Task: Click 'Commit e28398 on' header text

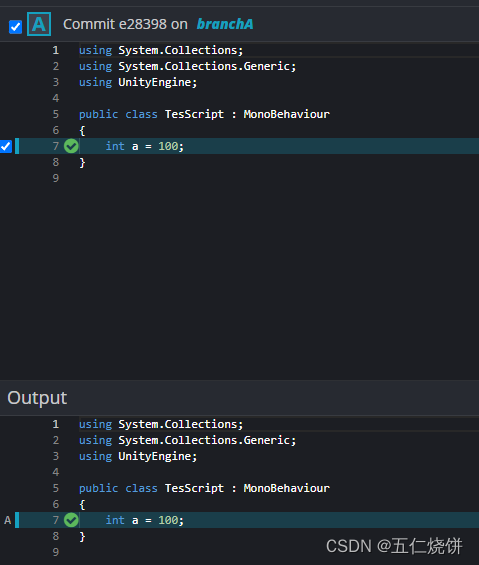Action: (125, 25)
